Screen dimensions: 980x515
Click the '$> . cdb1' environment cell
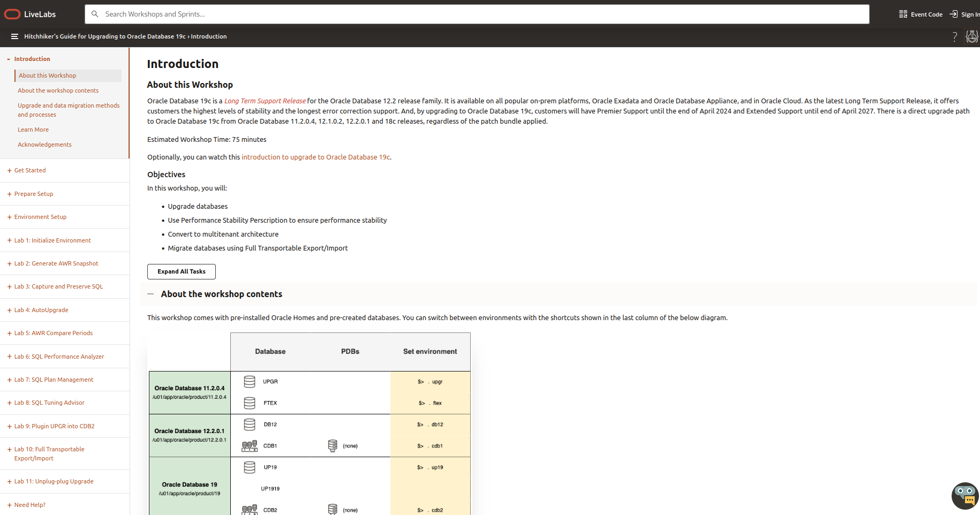point(430,446)
